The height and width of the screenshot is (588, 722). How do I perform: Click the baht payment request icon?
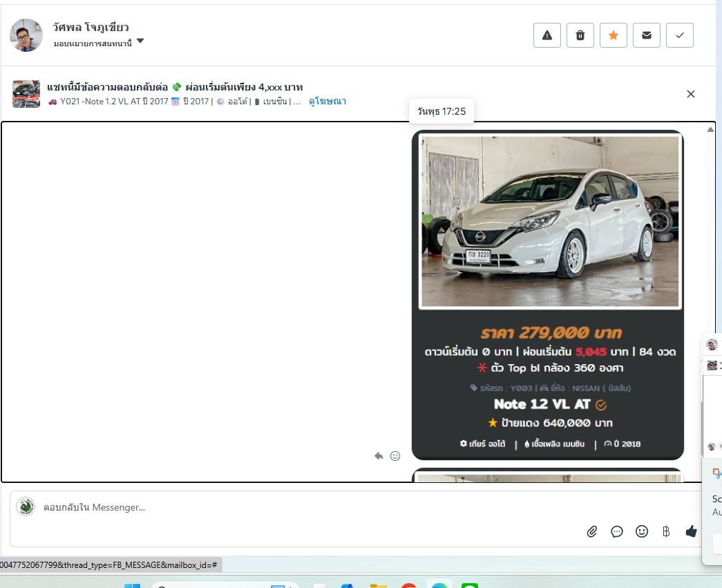pyautogui.click(x=666, y=531)
